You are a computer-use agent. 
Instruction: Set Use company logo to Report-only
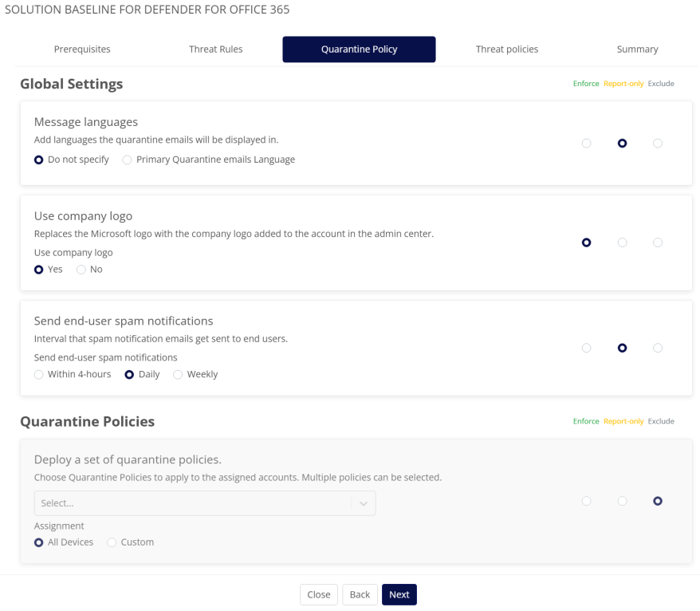622,242
